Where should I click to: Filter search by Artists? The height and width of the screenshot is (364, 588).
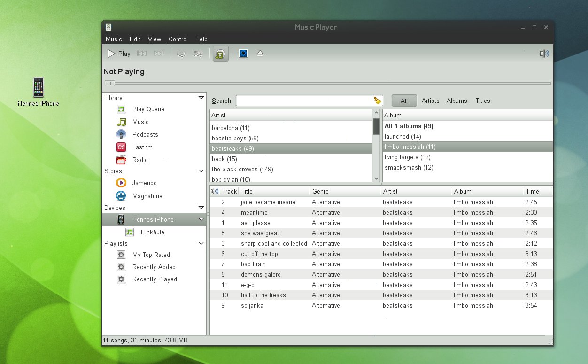tap(430, 101)
